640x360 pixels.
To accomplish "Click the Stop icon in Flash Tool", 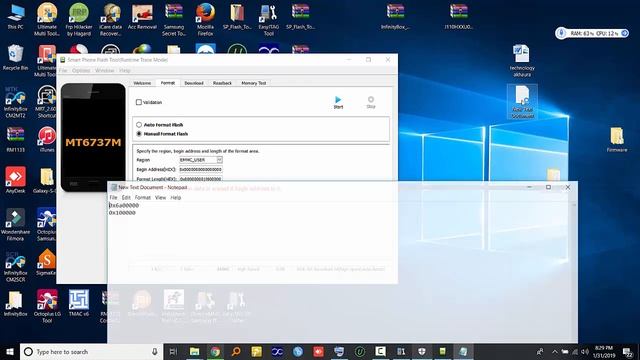I will [371, 99].
